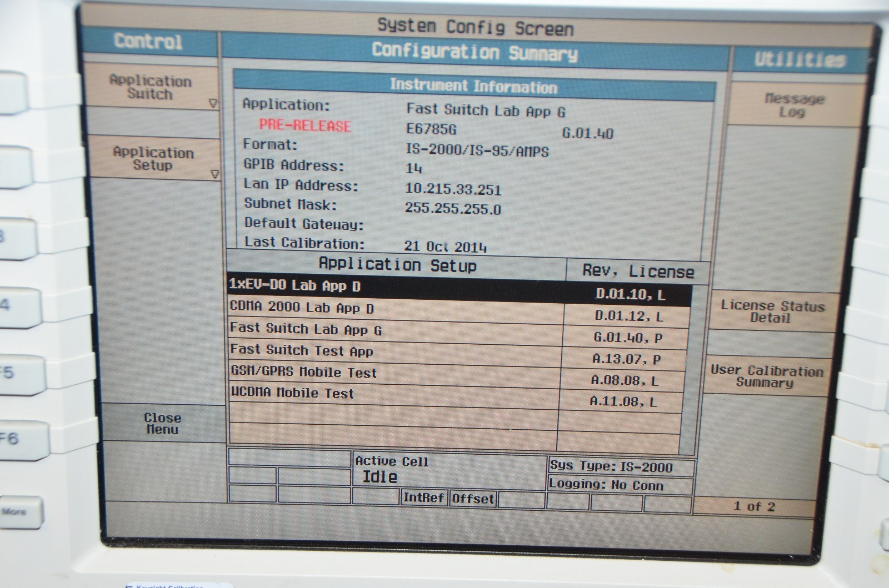
Task: Click the Lan IP Address value
Action: click(x=453, y=189)
